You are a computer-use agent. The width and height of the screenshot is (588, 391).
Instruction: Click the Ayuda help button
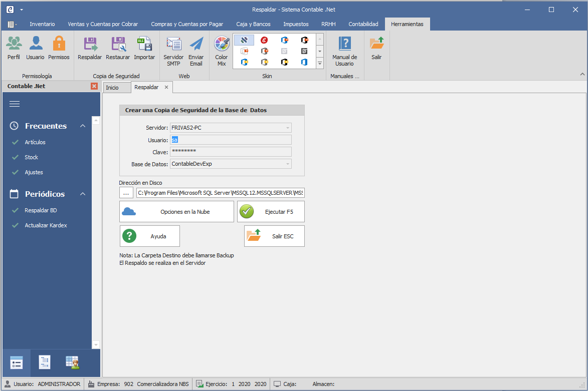click(149, 236)
